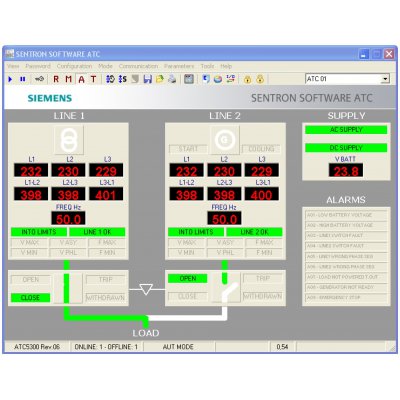The height and width of the screenshot is (400, 400).
Task: Open the Configuration menu
Action: pos(74,66)
